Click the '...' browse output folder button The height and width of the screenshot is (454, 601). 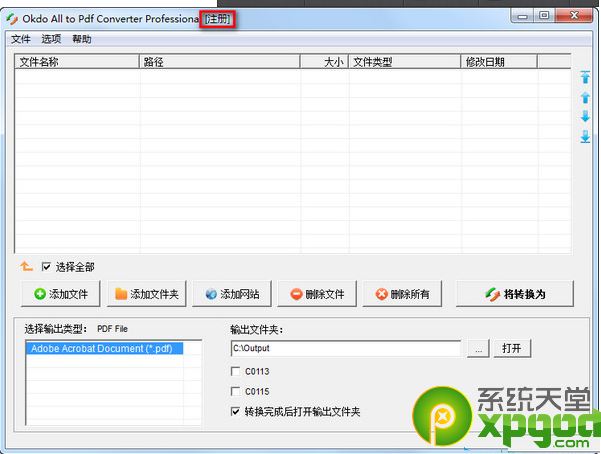477,348
